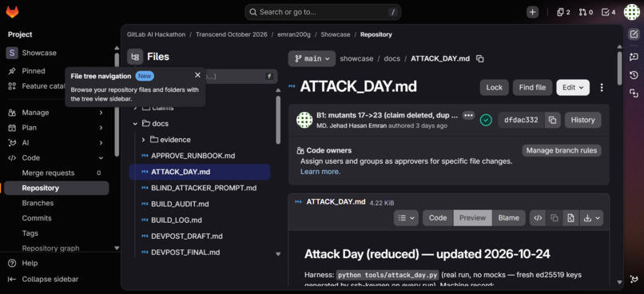The height and width of the screenshot is (294, 644).
Task: Open GitLab AI Hackathon breadcrumb
Action: (x=156, y=34)
